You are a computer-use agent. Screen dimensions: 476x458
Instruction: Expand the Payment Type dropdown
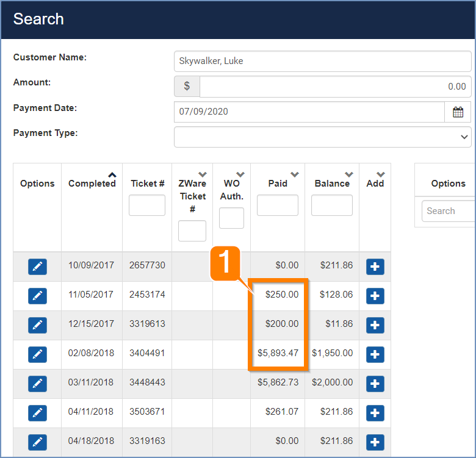point(322,137)
